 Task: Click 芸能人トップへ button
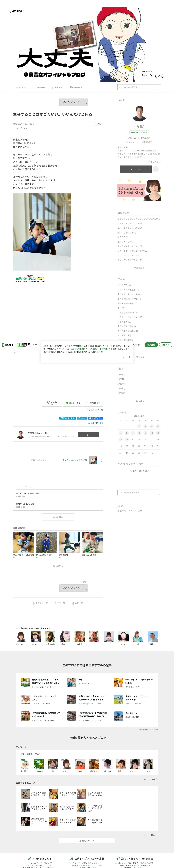click(87, 840)
